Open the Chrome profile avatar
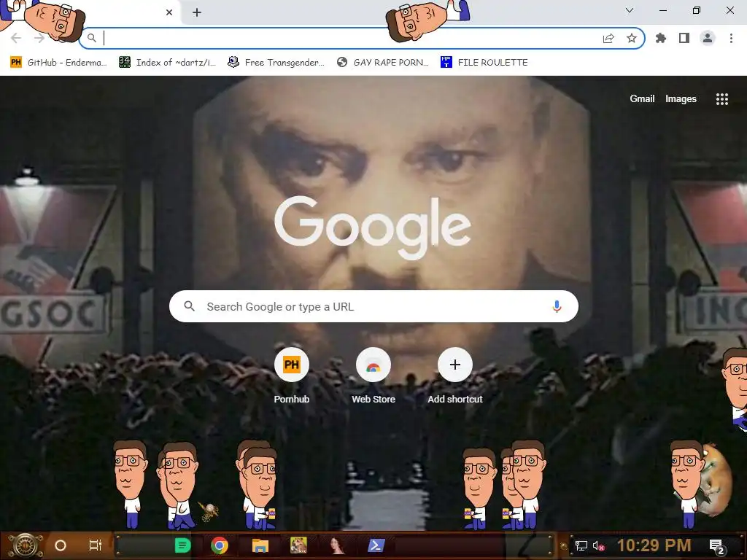The height and width of the screenshot is (560, 747). [x=708, y=38]
